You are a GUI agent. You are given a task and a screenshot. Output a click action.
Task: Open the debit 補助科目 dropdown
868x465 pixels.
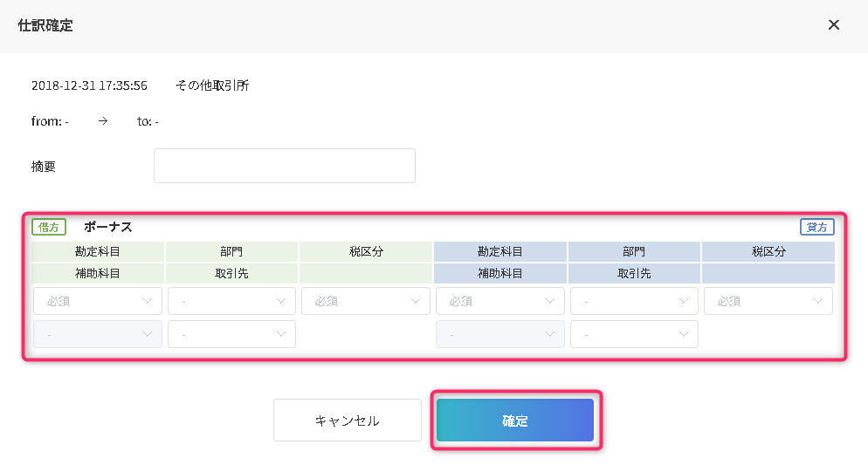98,334
